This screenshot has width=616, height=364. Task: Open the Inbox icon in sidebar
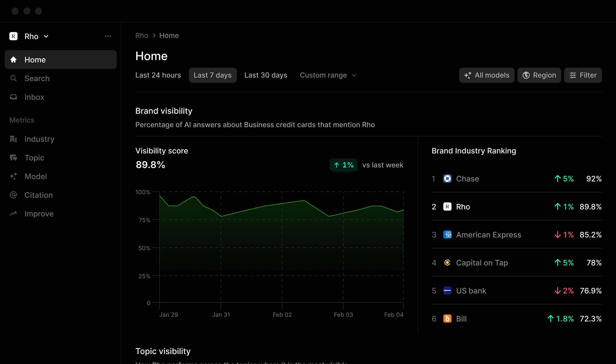coord(14,97)
